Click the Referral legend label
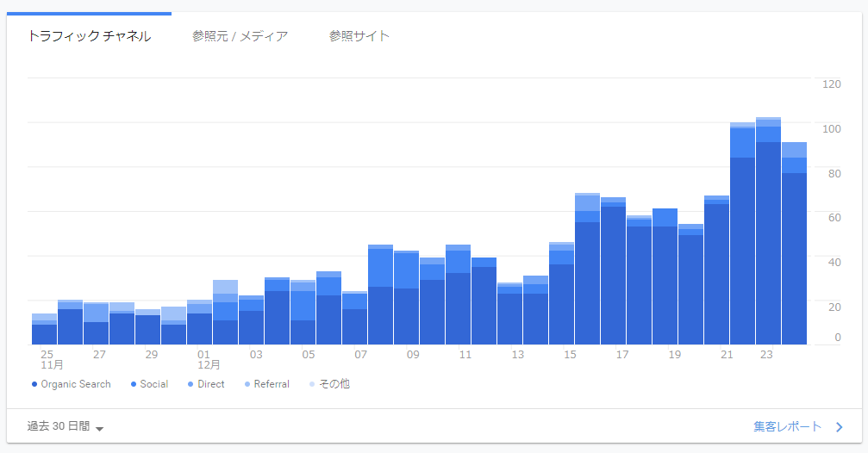This screenshot has height=453, width=868. coord(272,384)
